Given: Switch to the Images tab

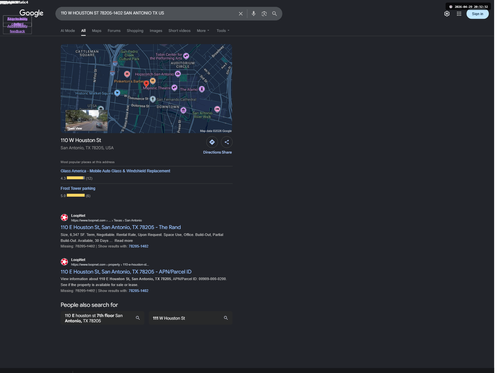Looking at the screenshot, I should click(x=156, y=31).
